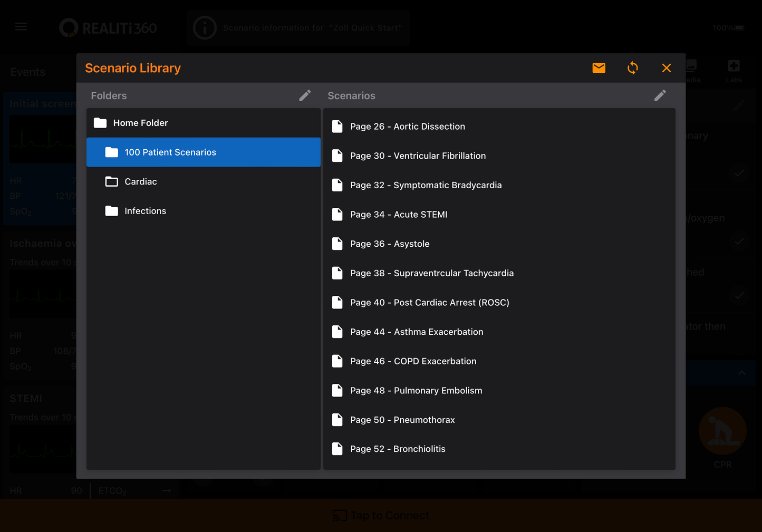Switch to the Events tab
The height and width of the screenshot is (532, 762).
click(x=27, y=72)
